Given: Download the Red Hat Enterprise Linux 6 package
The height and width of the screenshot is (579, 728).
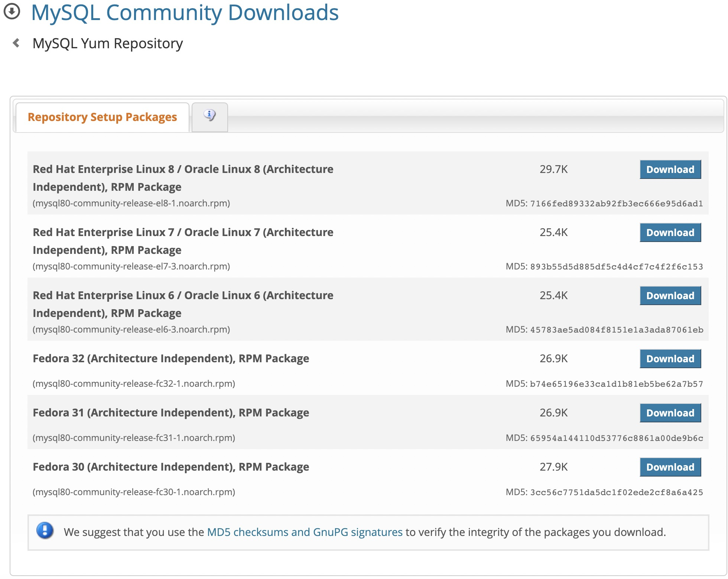Looking at the screenshot, I should [x=670, y=296].
